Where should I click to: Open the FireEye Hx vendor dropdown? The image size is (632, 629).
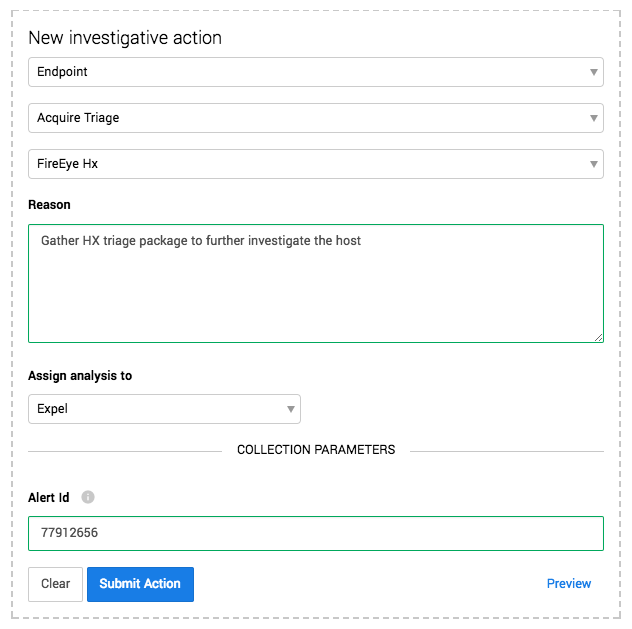pos(316,164)
